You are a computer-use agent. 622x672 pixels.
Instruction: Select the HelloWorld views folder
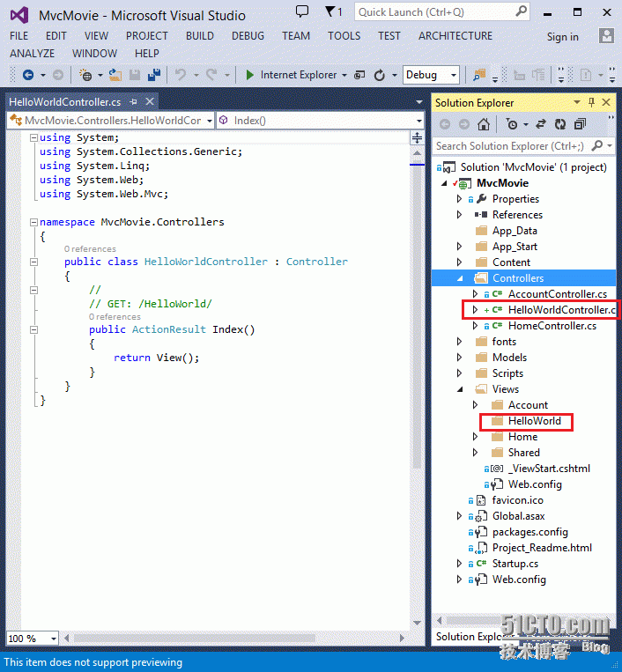[534, 421]
